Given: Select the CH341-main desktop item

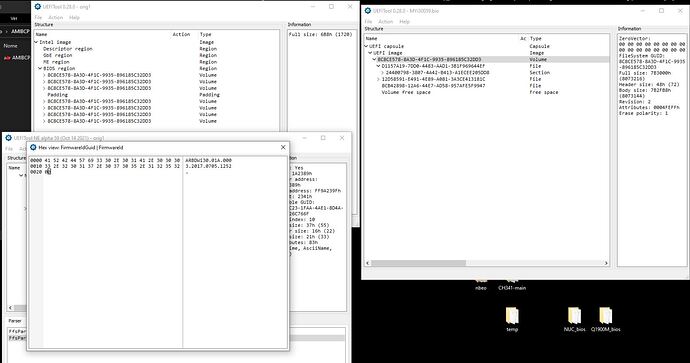Looking at the screenshot, I should (x=512, y=285).
